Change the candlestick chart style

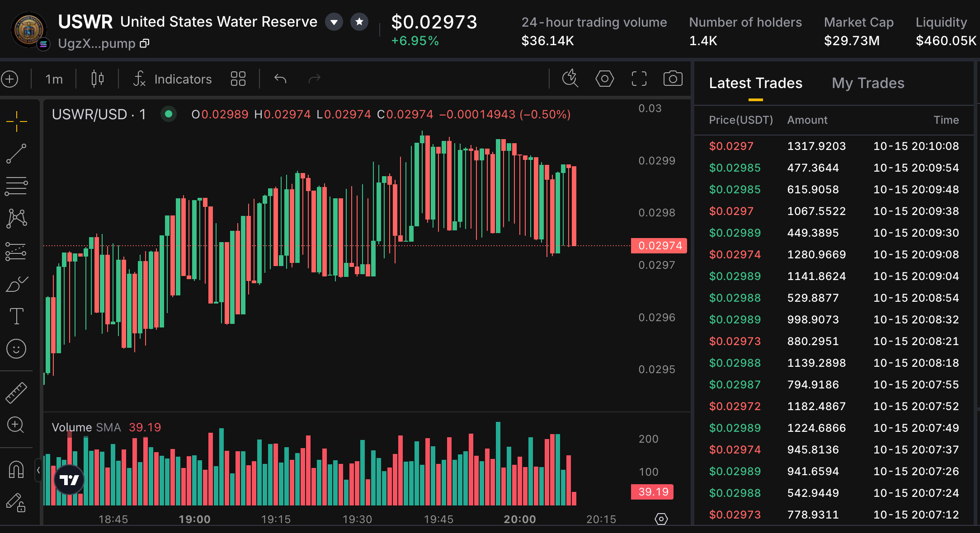coord(97,79)
